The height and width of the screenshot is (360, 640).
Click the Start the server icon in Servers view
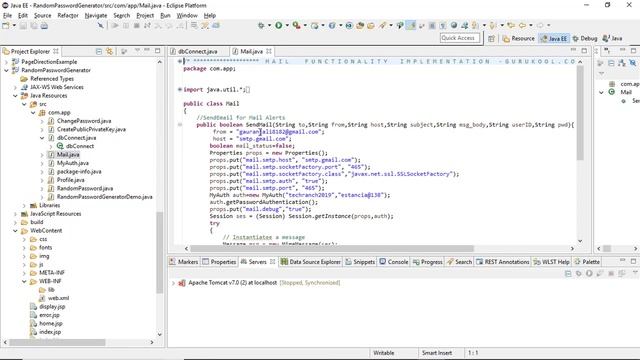pos(589,273)
